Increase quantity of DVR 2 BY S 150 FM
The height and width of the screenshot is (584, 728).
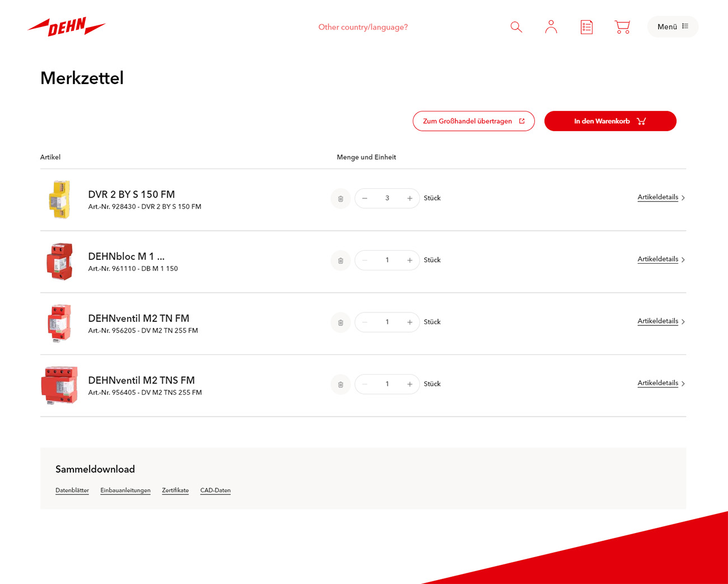(410, 198)
